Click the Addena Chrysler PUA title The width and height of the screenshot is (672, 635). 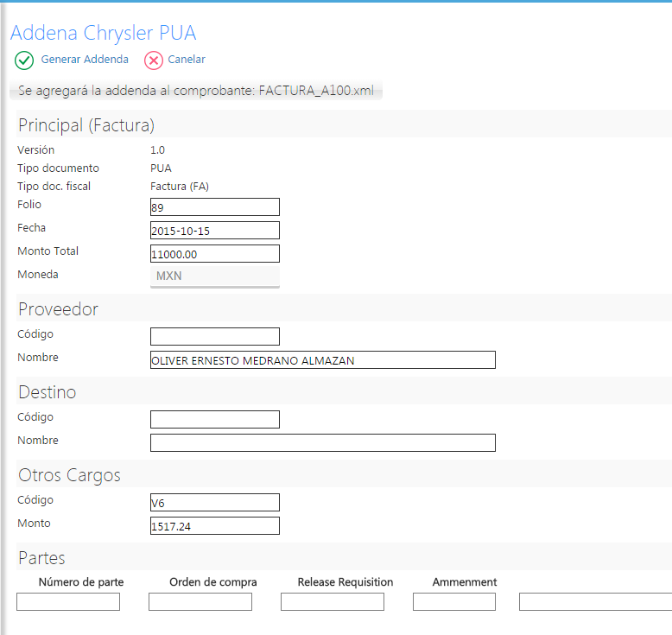tap(104, 33)
